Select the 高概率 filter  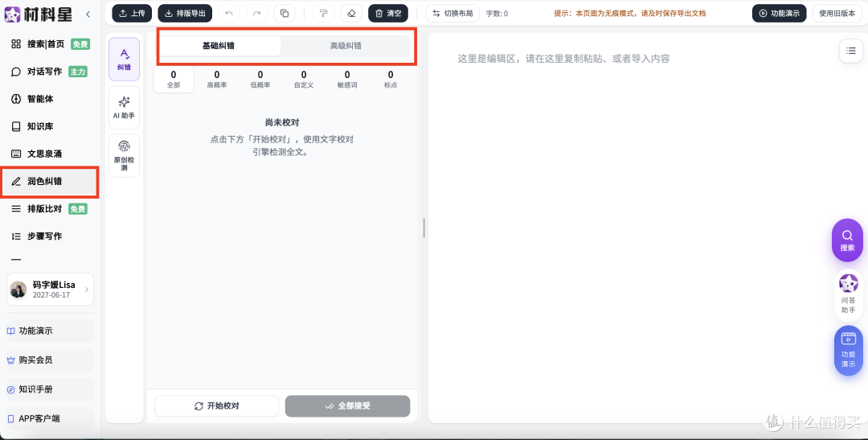tap(217, 80)
